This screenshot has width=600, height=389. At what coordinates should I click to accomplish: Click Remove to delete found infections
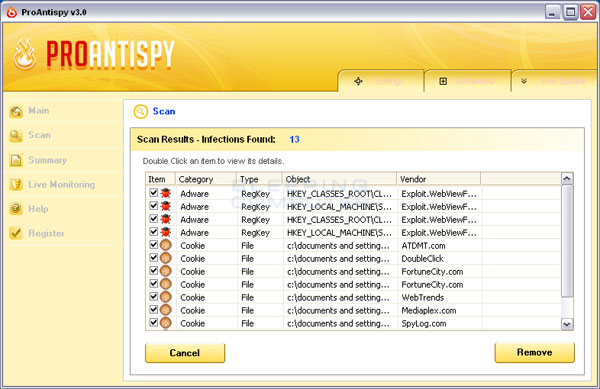[x=534, y=352]
